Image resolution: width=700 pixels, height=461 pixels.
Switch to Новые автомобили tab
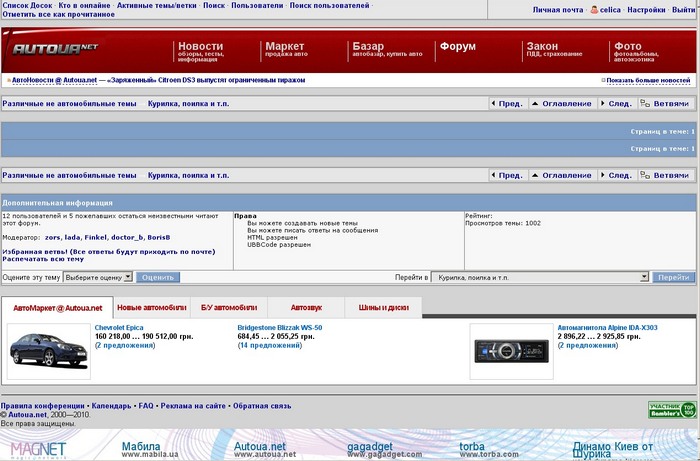point(151,308)
